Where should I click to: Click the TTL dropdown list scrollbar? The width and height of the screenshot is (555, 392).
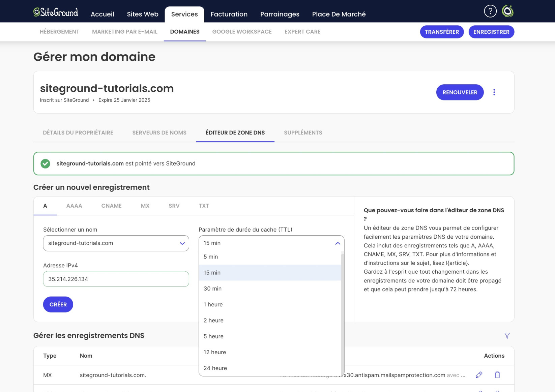343,313
